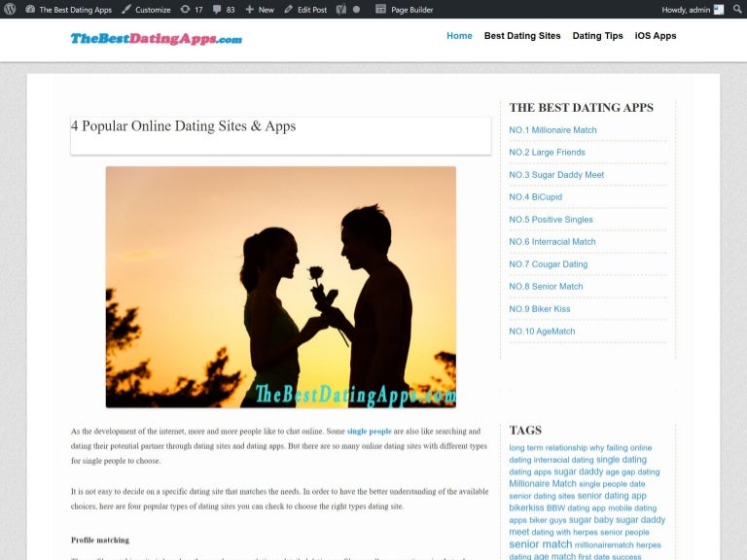747x560 pixels.
Task: Open NO.8 Senior Match link
Action: click(x=546, y=287)
